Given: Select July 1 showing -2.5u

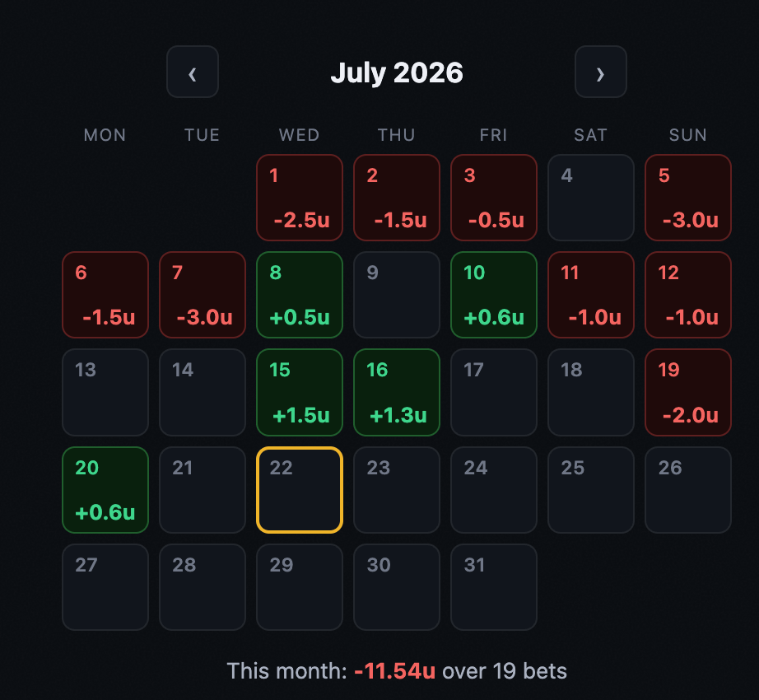Looking at the screenshot, I should [x=299, y=198].
